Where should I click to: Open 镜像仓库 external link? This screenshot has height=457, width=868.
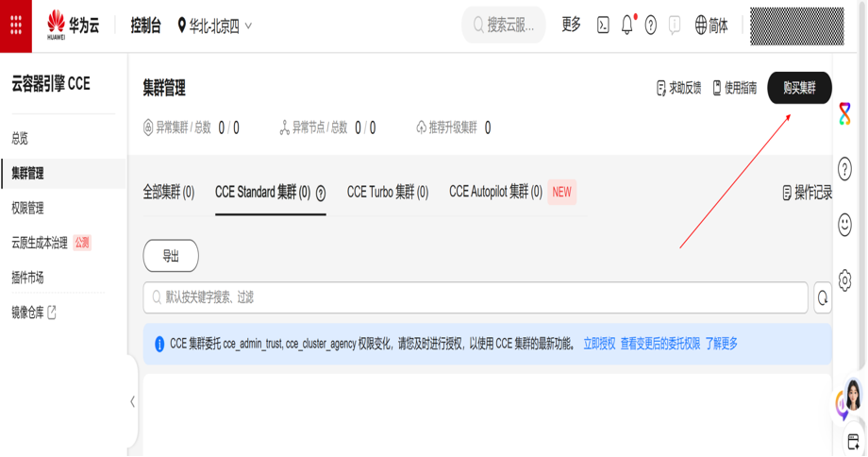(x=27, y=313)
